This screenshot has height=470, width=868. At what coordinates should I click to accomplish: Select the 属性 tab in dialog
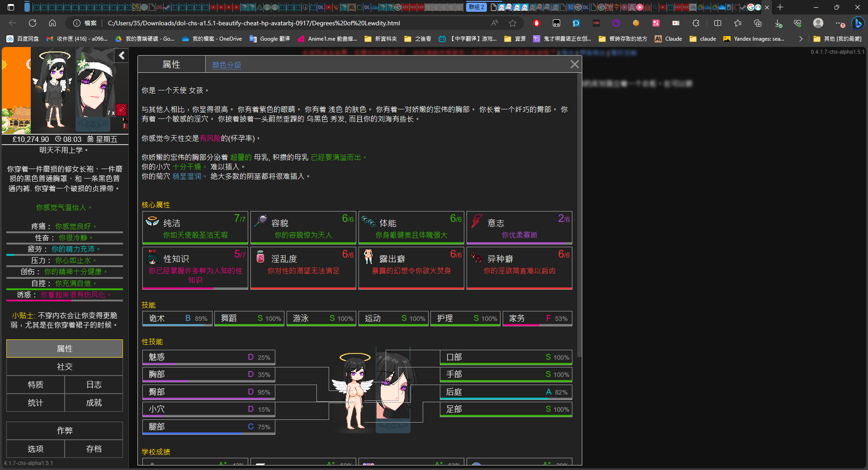[x=171, y=65]
